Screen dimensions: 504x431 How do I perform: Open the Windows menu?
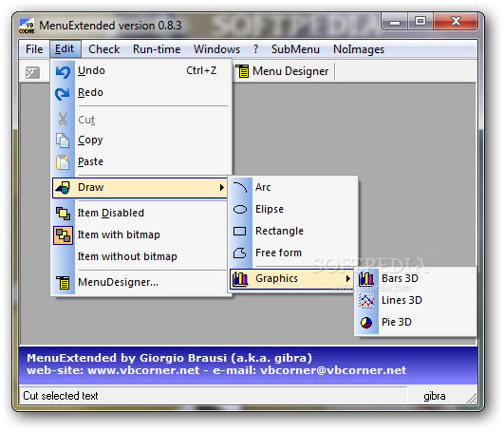[x=216, y=49]
